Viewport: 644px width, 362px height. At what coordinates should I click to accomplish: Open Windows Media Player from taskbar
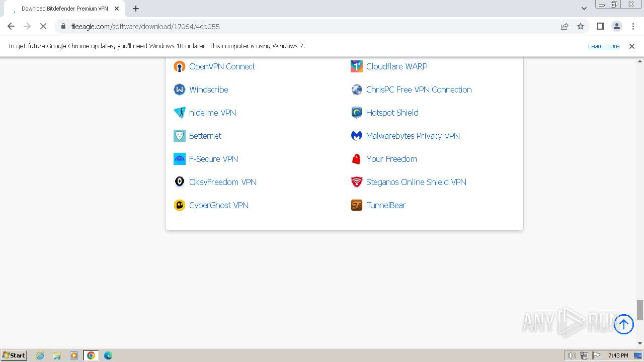click(74, 355)
